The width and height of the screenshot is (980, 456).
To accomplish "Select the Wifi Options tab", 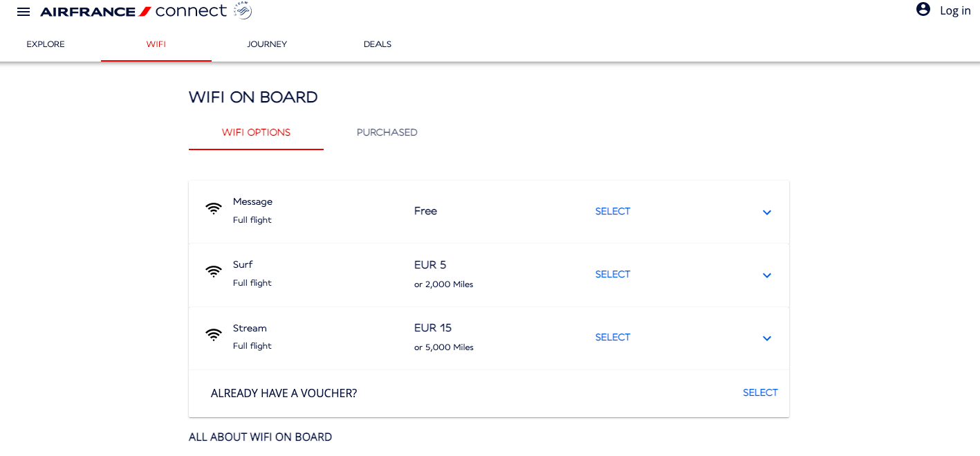I will (256, 132).
